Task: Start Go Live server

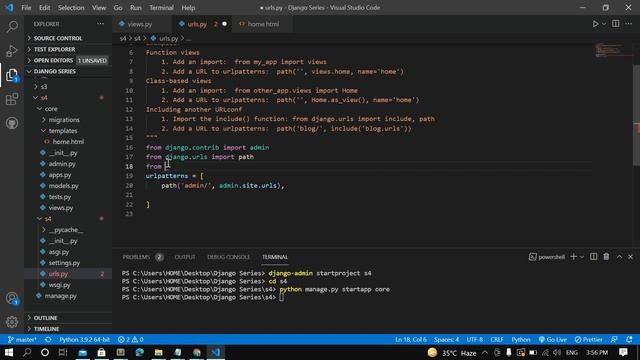Action: (553, 340)
